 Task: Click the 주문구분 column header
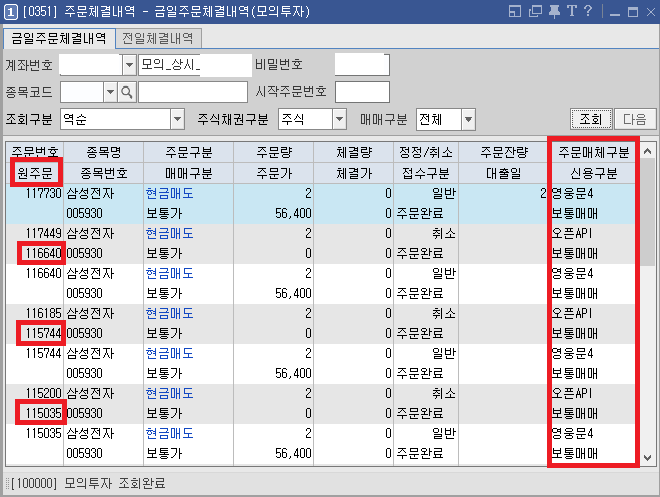point(189,152)
